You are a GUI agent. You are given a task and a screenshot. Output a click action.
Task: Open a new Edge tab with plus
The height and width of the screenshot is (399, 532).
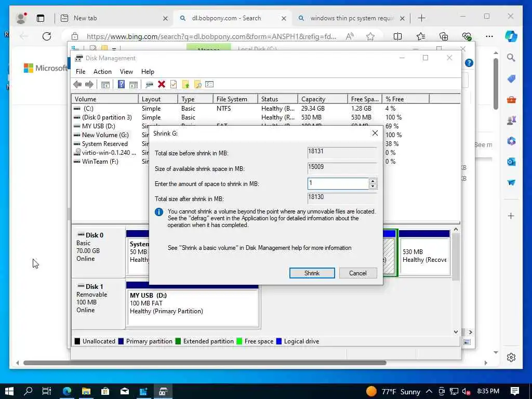[421, 18]
